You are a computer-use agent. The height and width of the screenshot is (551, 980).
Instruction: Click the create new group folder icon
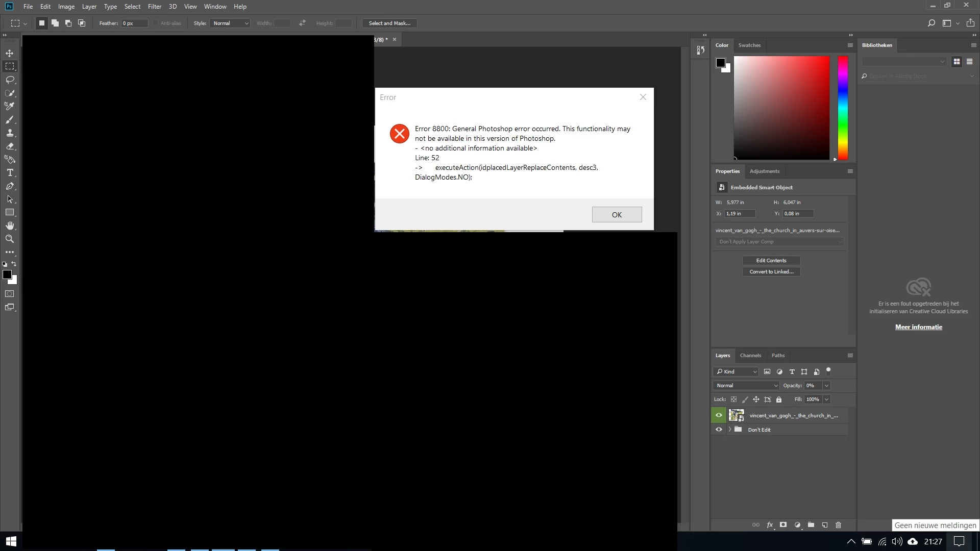tap(811, 525)
